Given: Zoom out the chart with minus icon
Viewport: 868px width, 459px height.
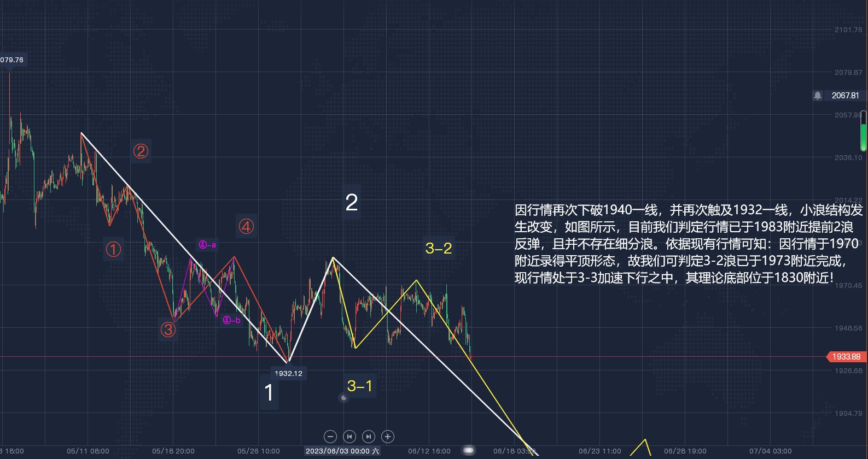Looking at the screenshot, I should click(x=330, y=437).
